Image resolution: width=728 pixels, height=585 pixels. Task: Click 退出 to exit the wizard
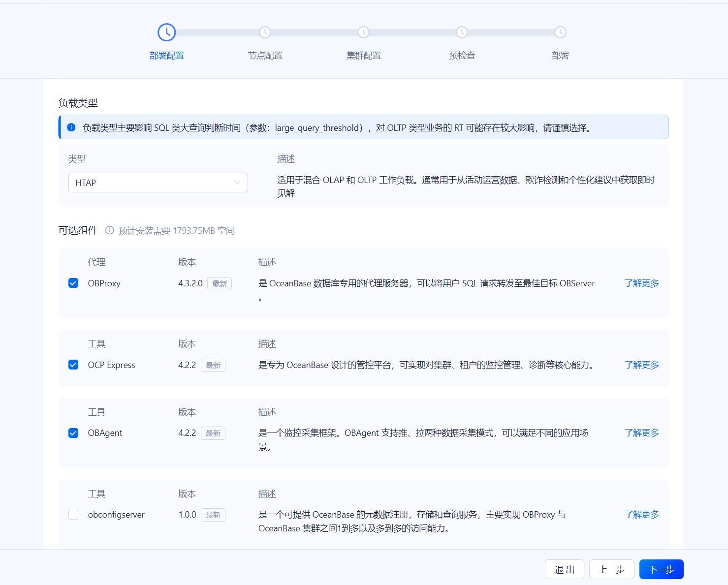click(x=565, y=569)
